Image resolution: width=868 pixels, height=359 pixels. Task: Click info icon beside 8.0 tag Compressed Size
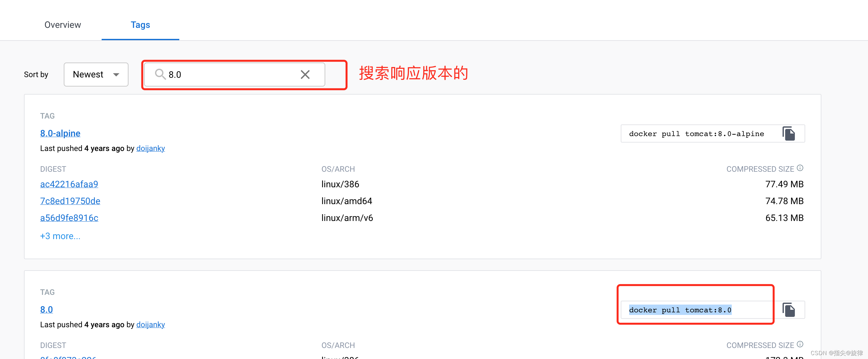[x=800, y=344]
